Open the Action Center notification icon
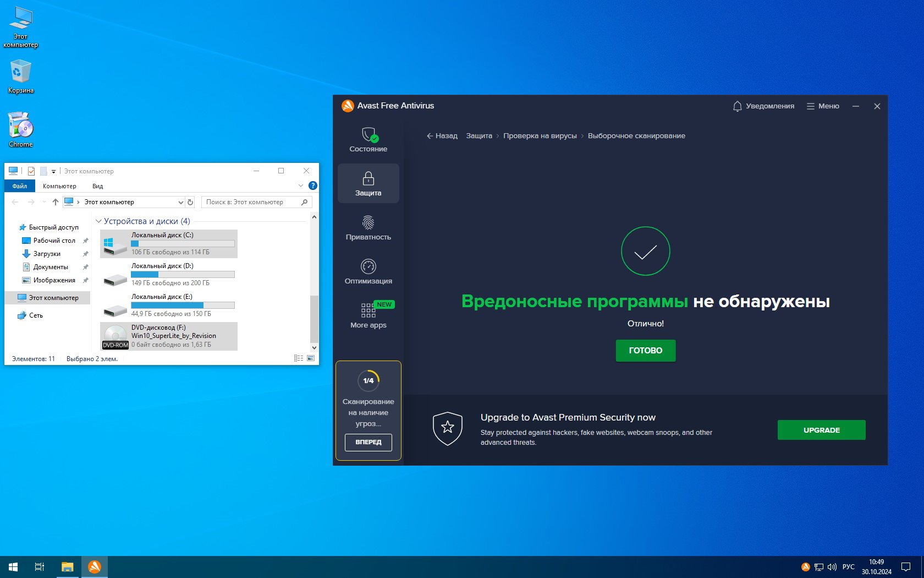This screenshot has width=924, height=578. pos(906,567)
